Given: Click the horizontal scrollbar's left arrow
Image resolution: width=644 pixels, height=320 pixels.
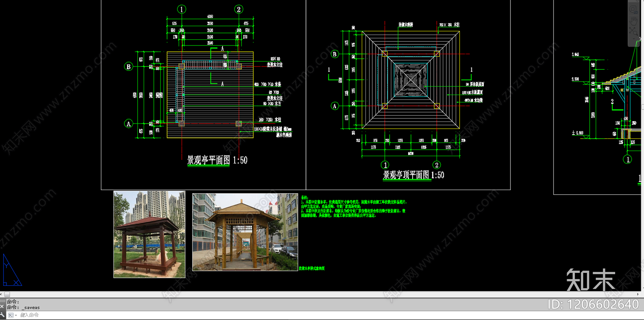Looking at the screenshot, I should pos(2,295).
